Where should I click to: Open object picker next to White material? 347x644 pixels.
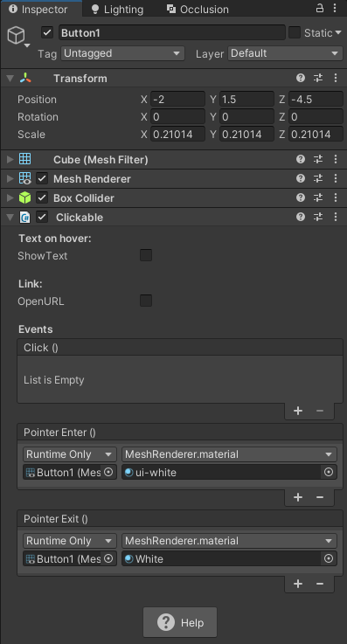[x=329, y=558]
